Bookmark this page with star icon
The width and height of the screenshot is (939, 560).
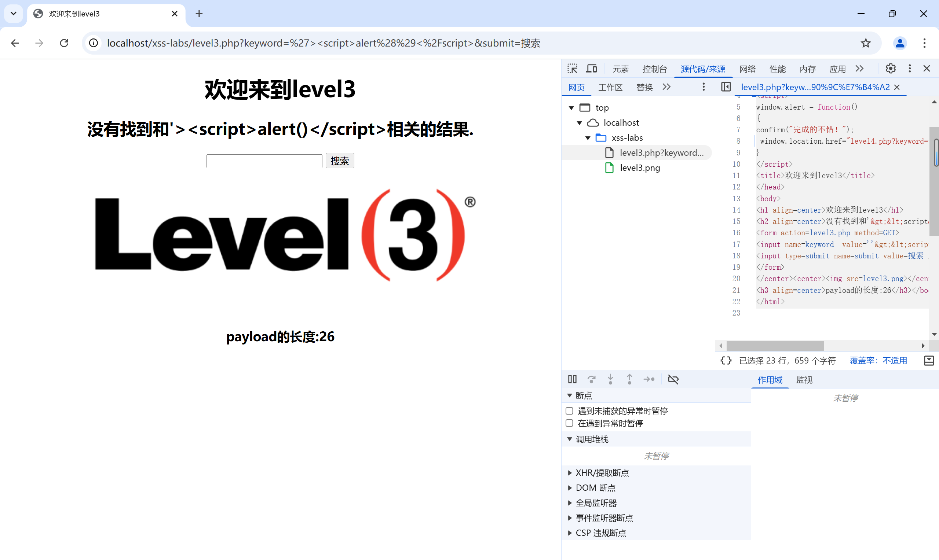click(x=865, y=43)
